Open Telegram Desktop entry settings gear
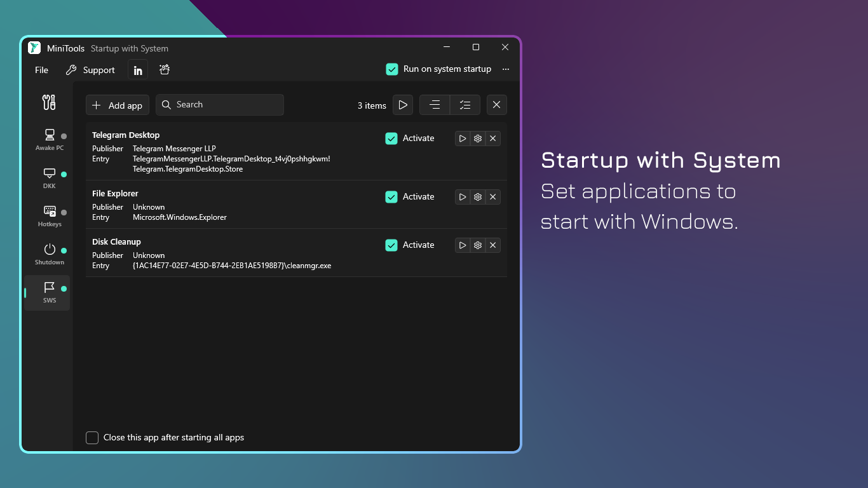 click(x=478, y=139)
